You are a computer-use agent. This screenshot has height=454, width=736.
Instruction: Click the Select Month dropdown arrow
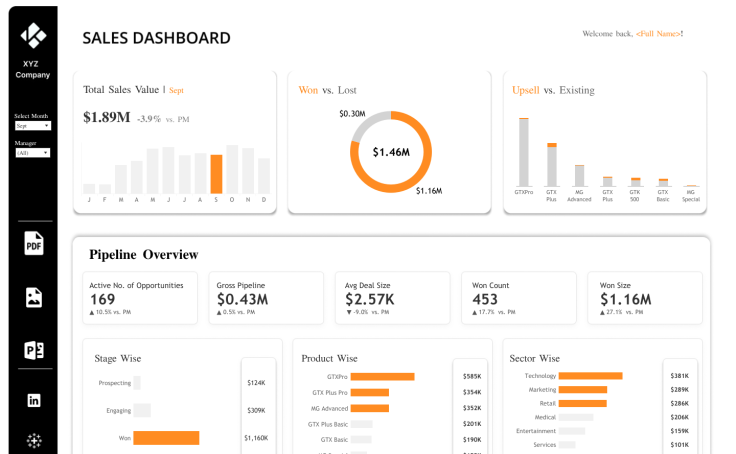(46, 126)
